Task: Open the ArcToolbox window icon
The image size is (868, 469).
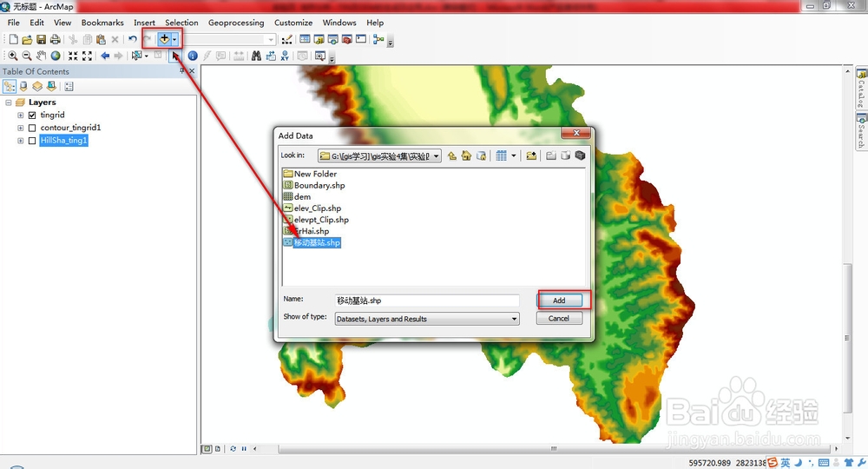Action: 347,39
